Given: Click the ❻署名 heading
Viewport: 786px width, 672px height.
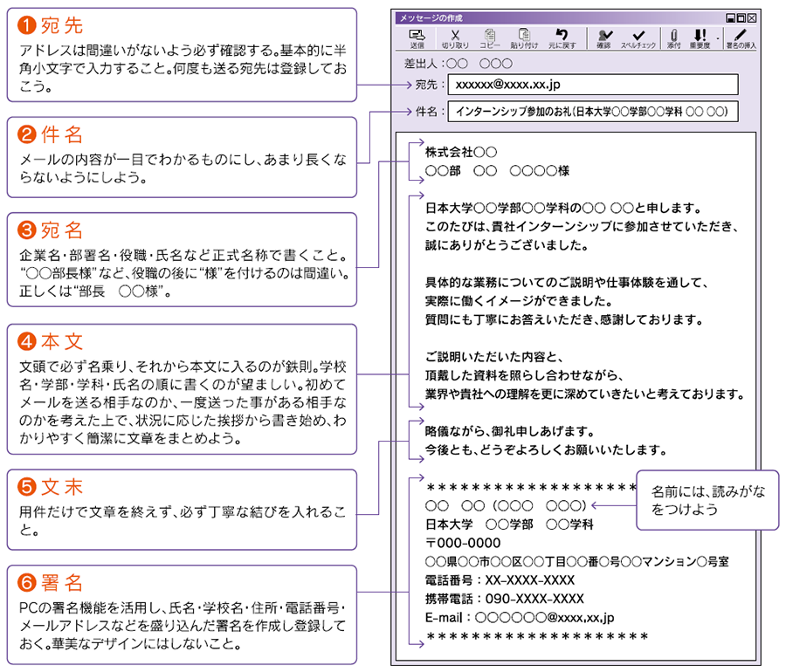Looking at the screenshot, I should tap(50, 582).
